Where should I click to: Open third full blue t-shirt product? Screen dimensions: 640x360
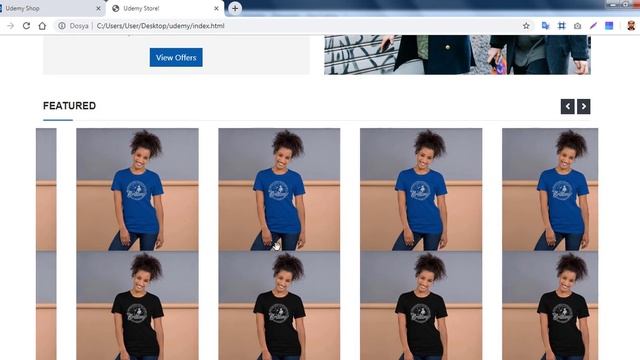(x=421, y=189)
